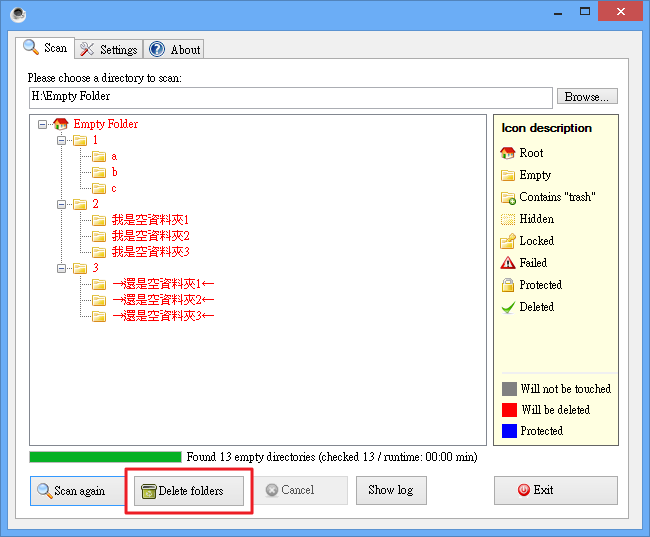Minimize the application window
This screenshot has height=537, width=650.
coord(558,12)
